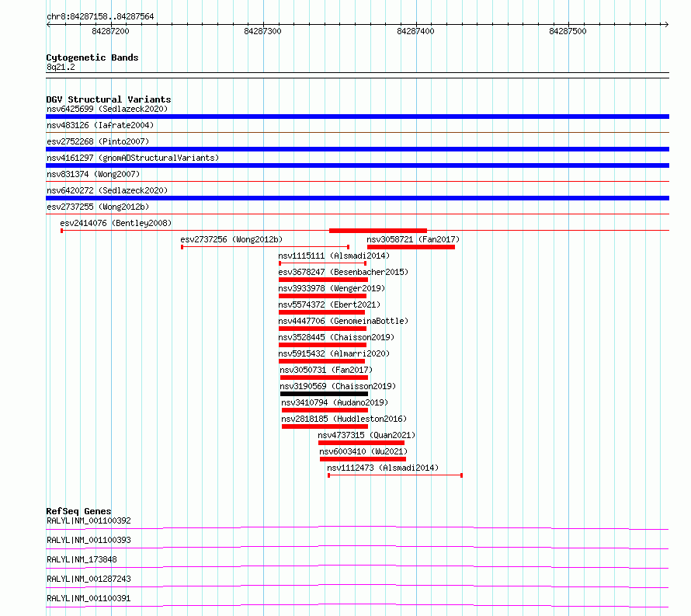Open nsv3058721 (Fan2017) variant
The image size is (691, 616).
point(413,239)
